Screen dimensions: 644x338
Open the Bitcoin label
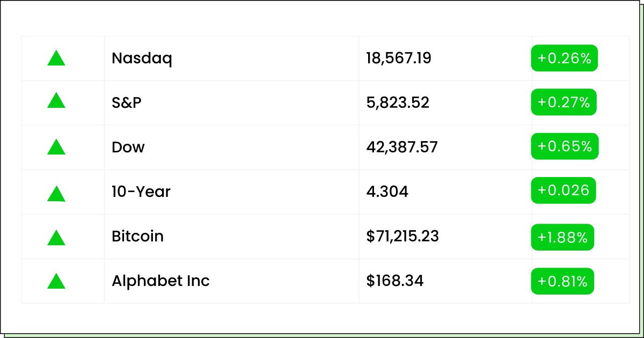click(137, 236)
